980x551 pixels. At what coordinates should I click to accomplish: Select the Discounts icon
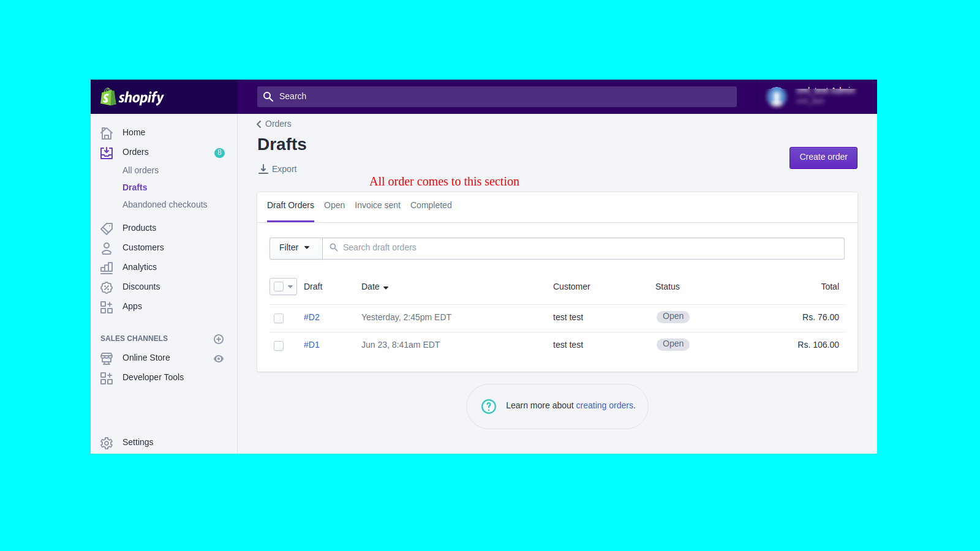tap(106, 287)
